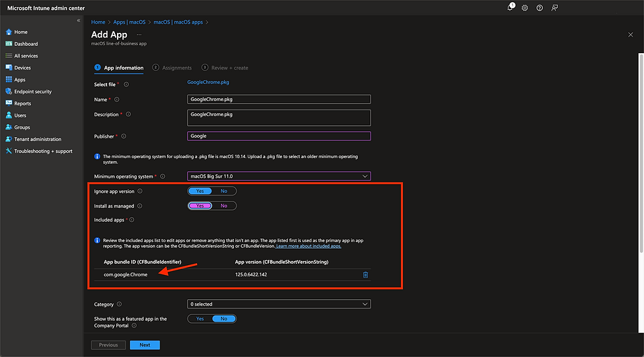Close the Add App pane

point(630,35)
